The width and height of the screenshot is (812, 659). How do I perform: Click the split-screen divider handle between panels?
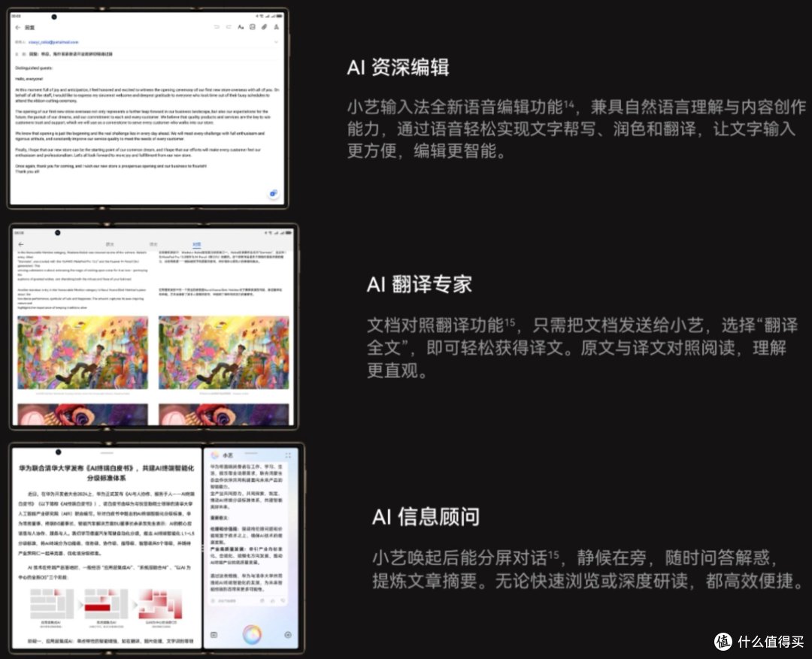point(202,548)
